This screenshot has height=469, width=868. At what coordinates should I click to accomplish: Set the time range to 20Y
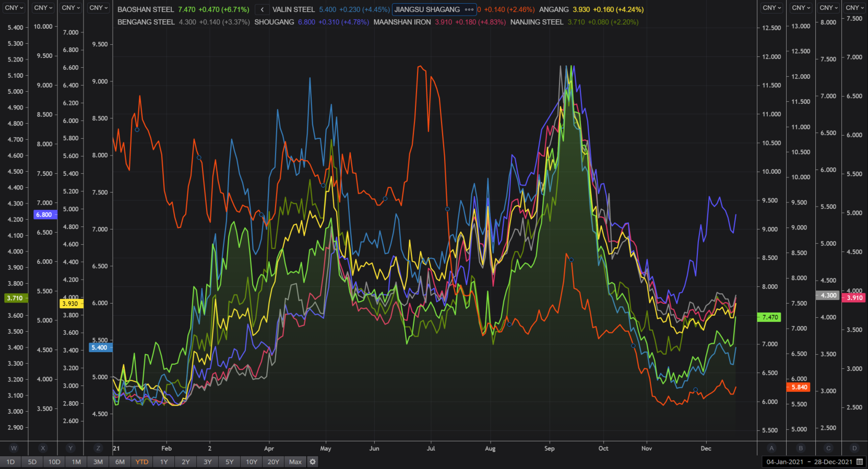[274, 462]
